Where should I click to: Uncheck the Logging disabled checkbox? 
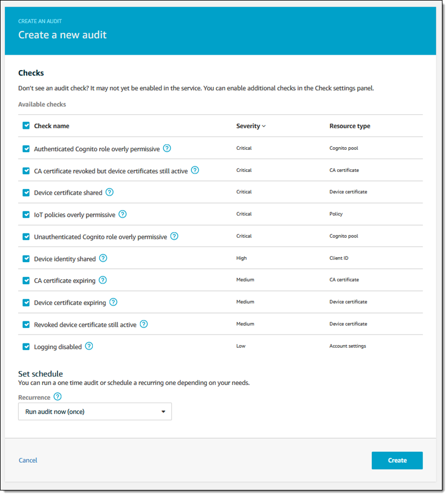(26, 347)
